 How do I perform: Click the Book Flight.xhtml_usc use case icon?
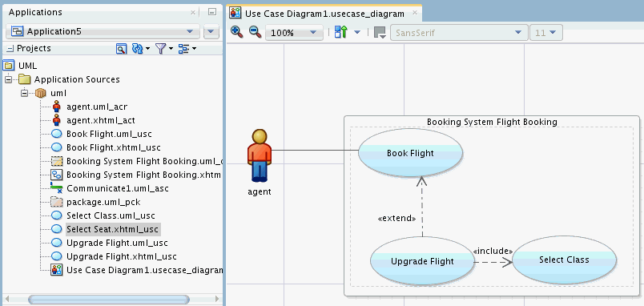pyautogui.click(x=57, y=147)
